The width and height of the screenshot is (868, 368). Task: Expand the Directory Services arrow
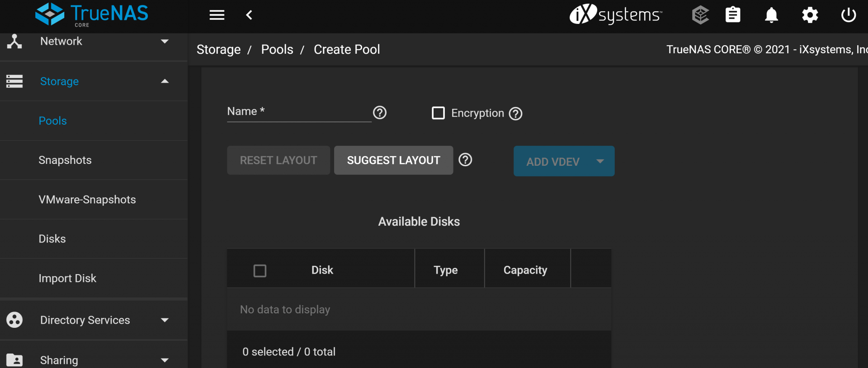(165, 320)
